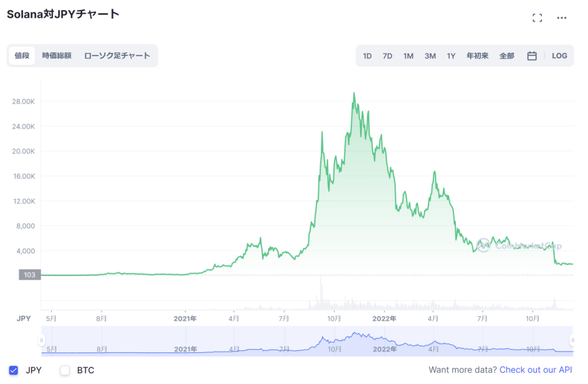Image resolution: width=588 pixels, height=384 pixels.
Task: Click the fullscreen expand icon
Action: [x=537, y=18]
